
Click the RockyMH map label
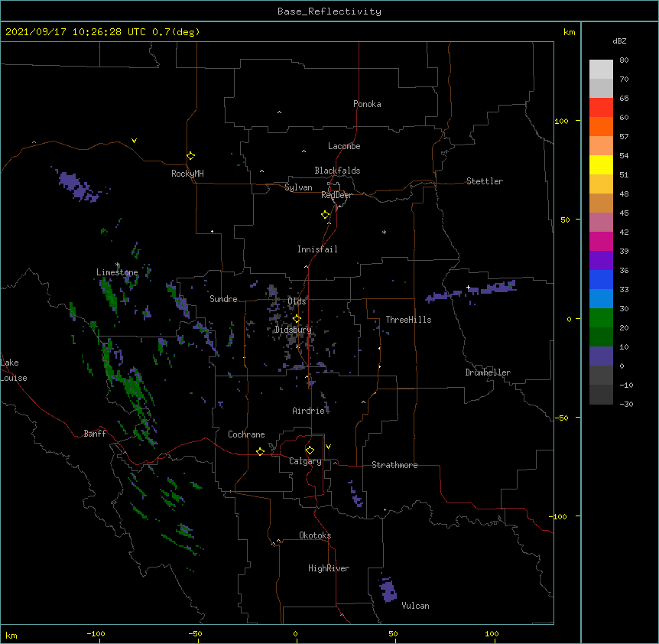[187, 174]
